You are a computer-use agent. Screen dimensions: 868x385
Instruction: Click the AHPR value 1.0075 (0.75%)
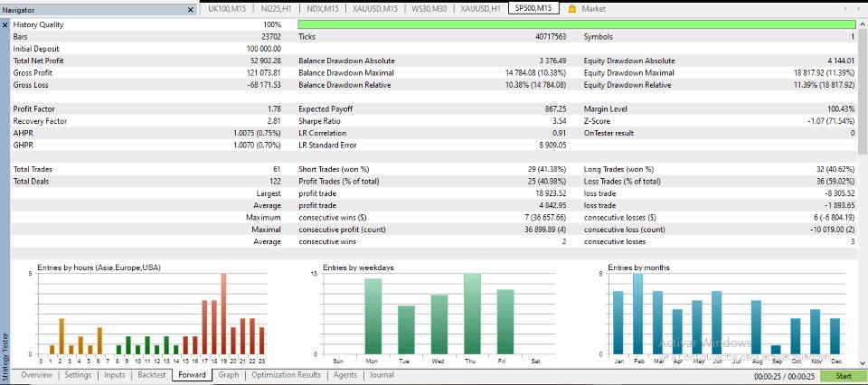pos(258,134)
